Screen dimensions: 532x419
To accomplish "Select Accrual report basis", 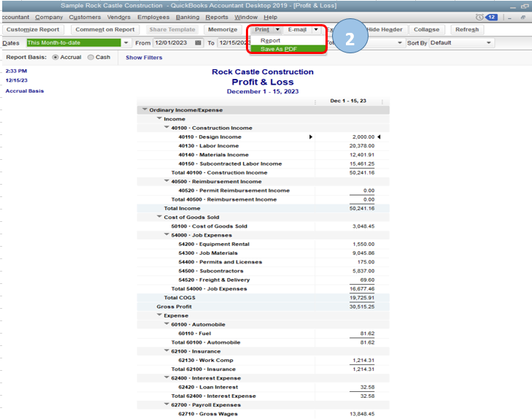I will (x=55, y=58).
